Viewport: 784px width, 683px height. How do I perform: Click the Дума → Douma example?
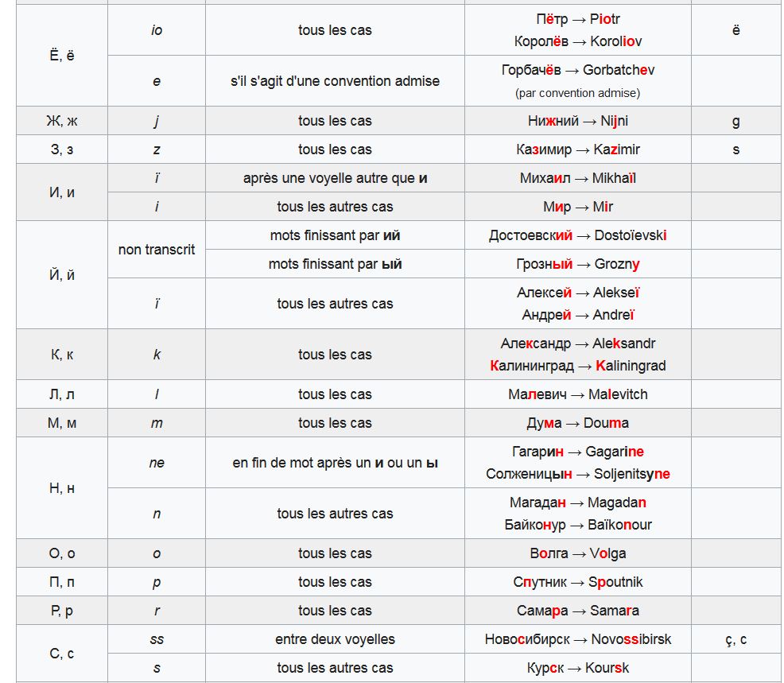(x=577, y=423)
